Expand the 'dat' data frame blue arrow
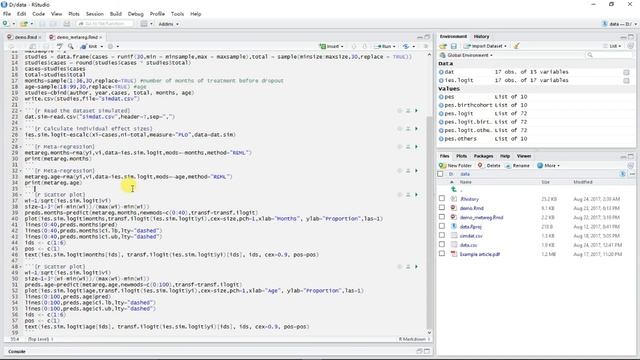 [x=441, y=72]
